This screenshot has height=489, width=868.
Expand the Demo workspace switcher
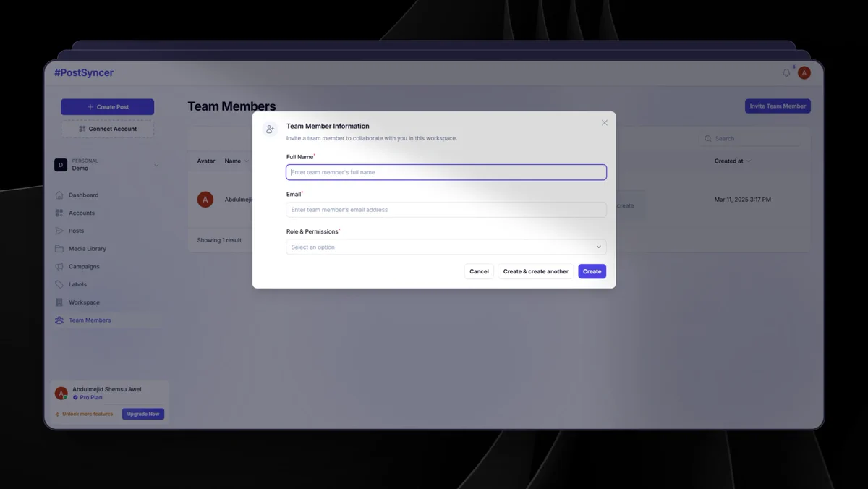(x=107, y=165)
